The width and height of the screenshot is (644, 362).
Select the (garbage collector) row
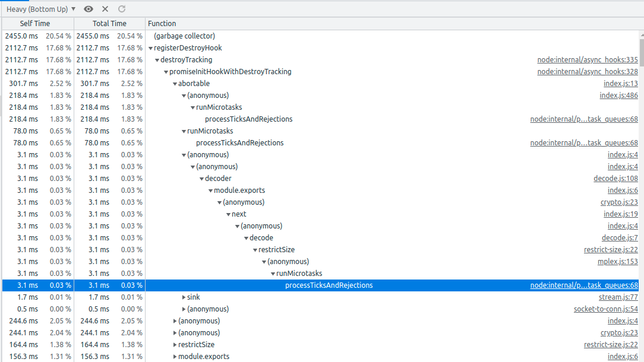(320, 36)
